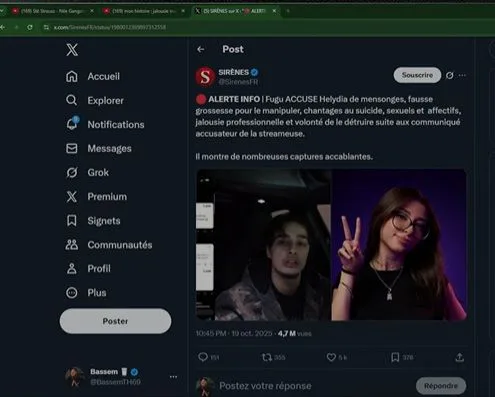Select the SIRÈNES sur X tab
Viewport: 495px width, 397px height.
pyautogui.click(x=235, y=11)
